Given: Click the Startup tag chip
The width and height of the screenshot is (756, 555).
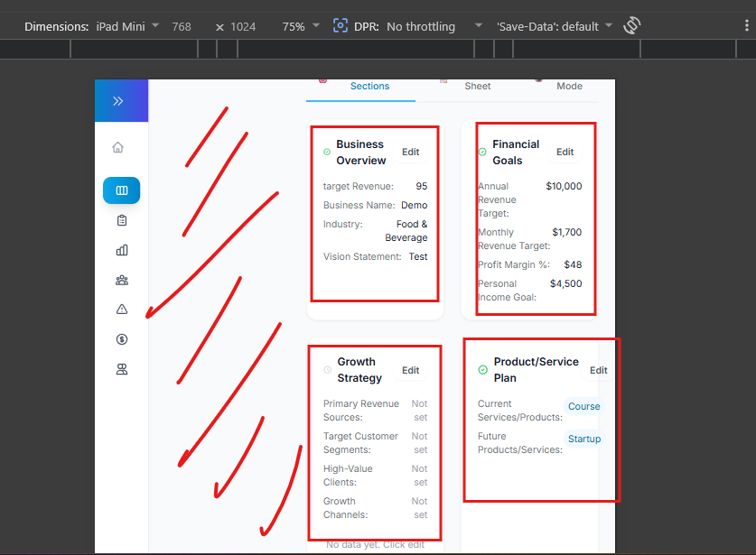Looking at the screenshot, I should pyautogui.click(x=583, y=439).
